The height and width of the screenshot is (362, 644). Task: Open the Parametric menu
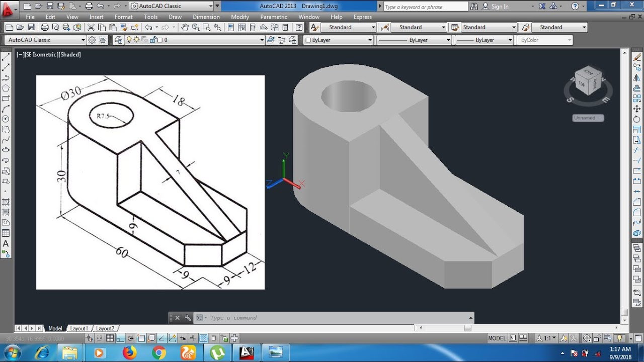274,17
